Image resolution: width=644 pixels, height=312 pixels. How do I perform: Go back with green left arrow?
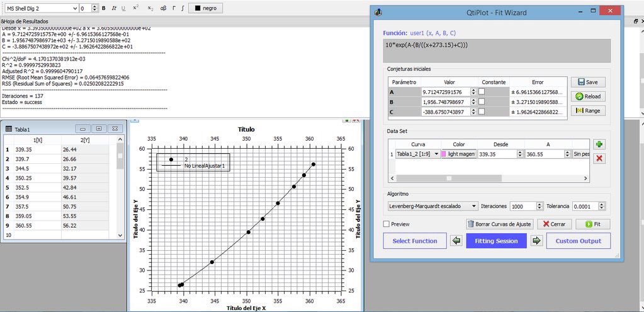456,241
